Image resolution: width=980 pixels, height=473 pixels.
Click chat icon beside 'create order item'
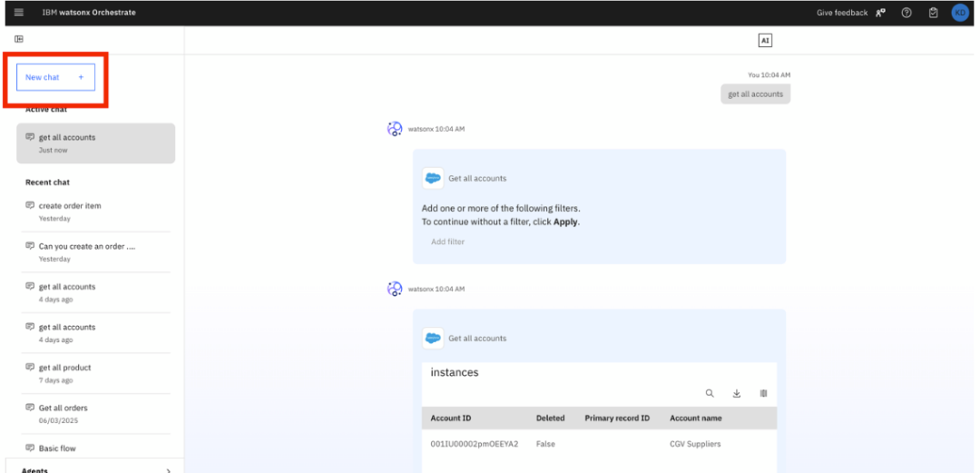(29, 205)
